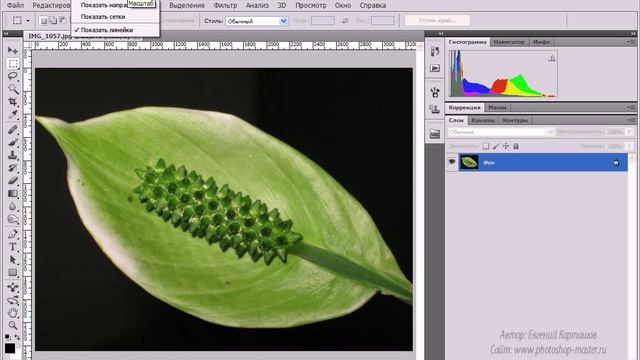
Task: Swap foreground and background colors
Action: [17, 337]
